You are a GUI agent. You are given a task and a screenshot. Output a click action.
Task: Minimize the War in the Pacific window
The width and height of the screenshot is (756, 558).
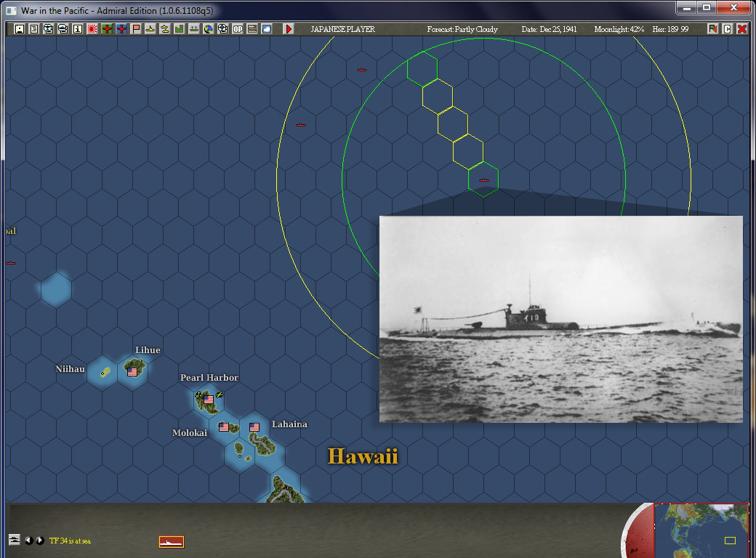[686, 8]
